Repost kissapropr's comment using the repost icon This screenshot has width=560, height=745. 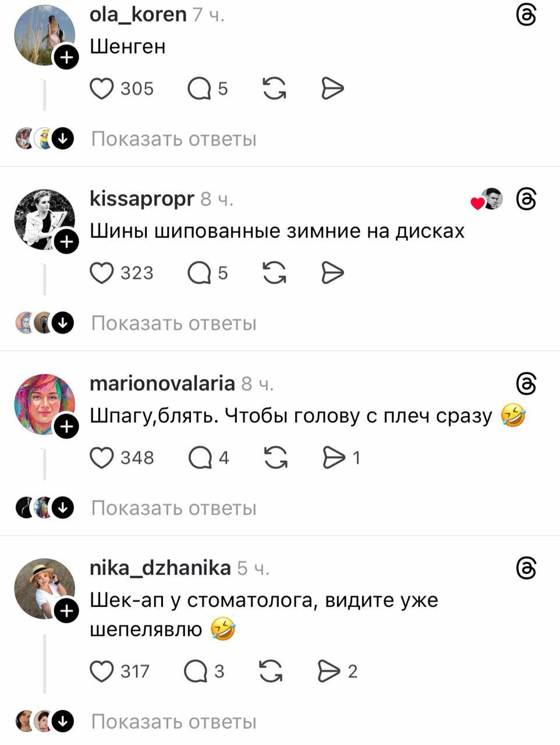coord(274,273)
